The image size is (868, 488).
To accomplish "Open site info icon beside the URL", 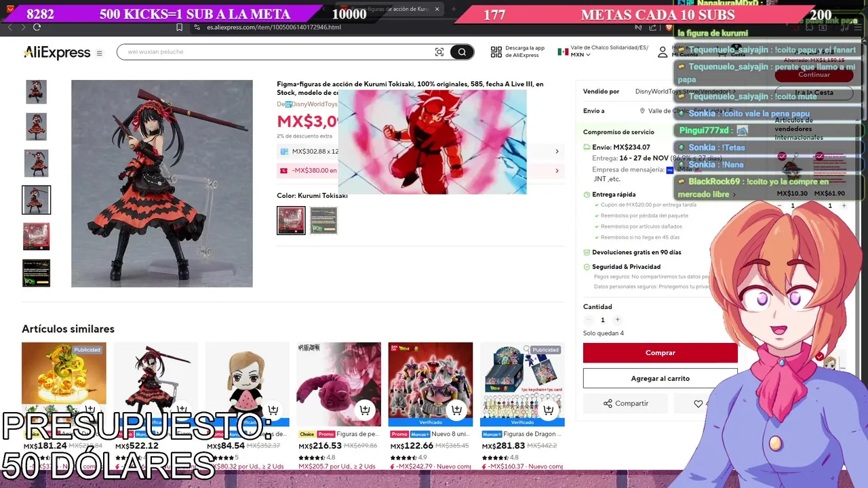I will pyautogui.click(x=197, y=27).
